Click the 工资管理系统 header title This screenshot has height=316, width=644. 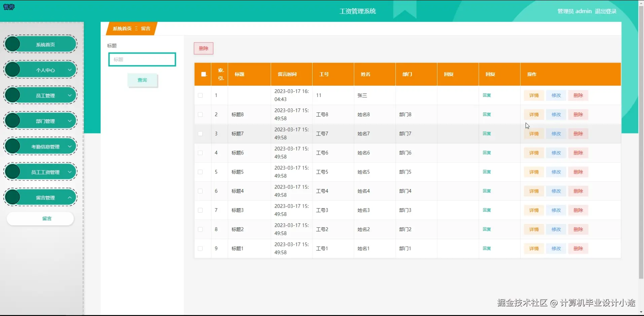358,11
